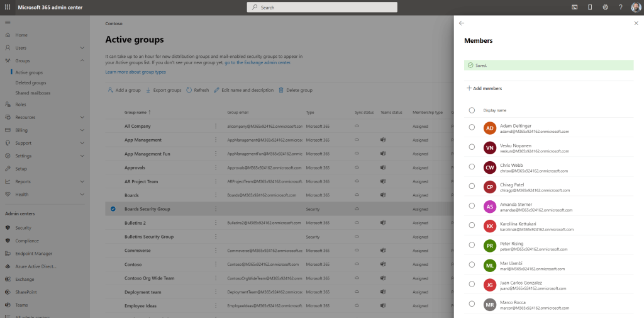Viewport: 644px width, 318px height.
Task: Select the radio button for Adam Deltinger
Action: pyautogui.click(x=472, y=127)
